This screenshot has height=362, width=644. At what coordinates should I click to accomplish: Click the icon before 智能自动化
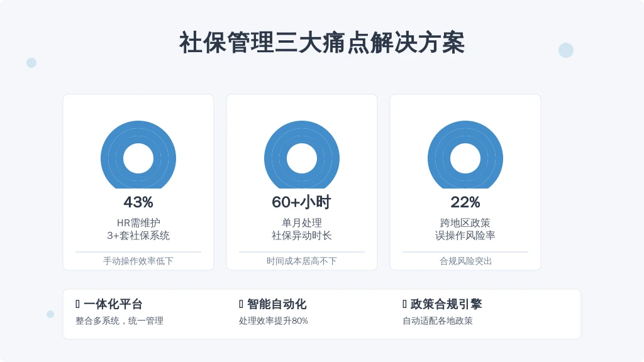pyautogui.click(x=241, y=304)
